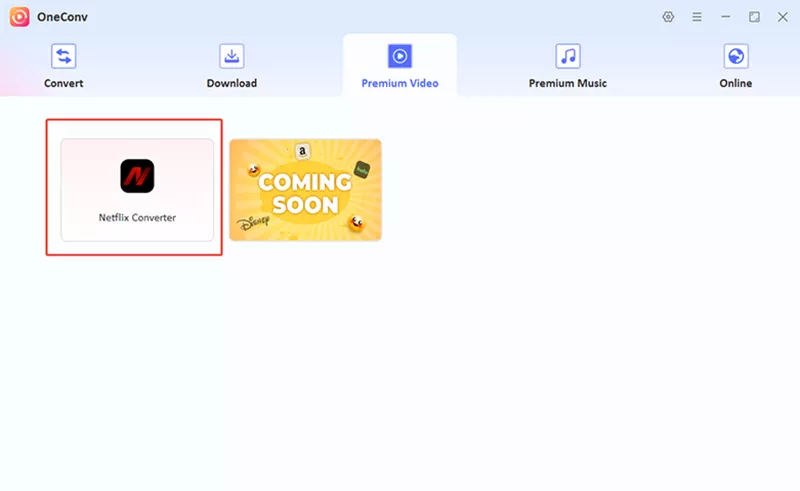Open the hamburger menu in title bar
Viewport: 800px width, 491px height.
pyautogui.click(x=697, y=17)
